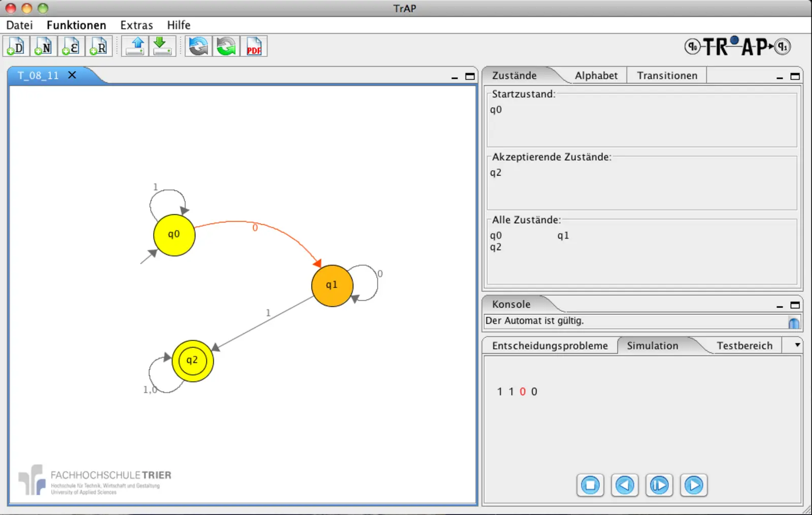
Task: Export the automaton as PDF
Action: tap(253, 47)
